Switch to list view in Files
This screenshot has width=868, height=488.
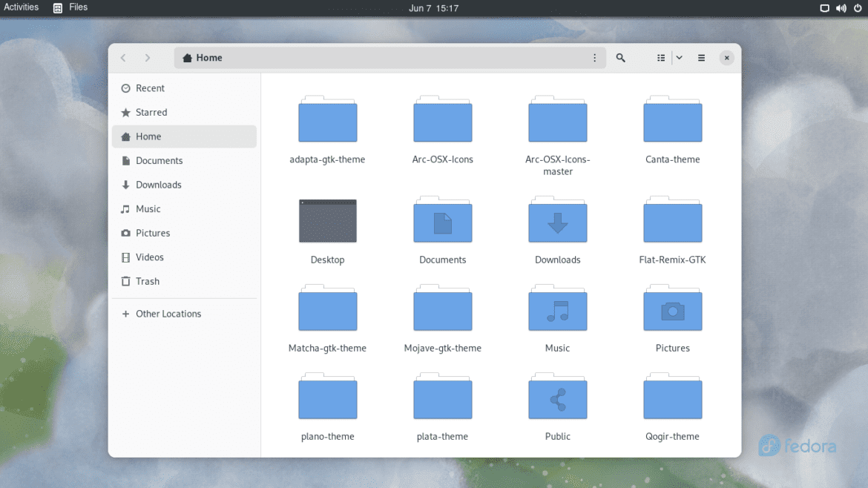[660, 57]
